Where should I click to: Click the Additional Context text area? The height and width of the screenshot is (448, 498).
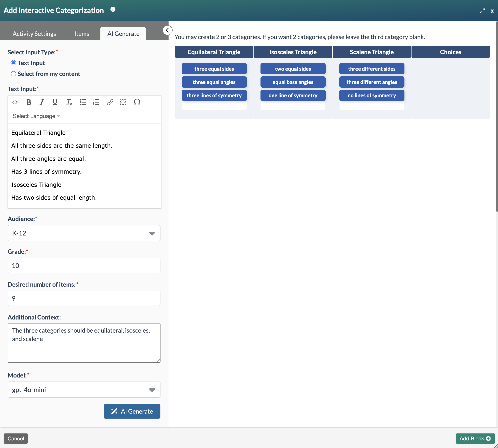[84, 343]
